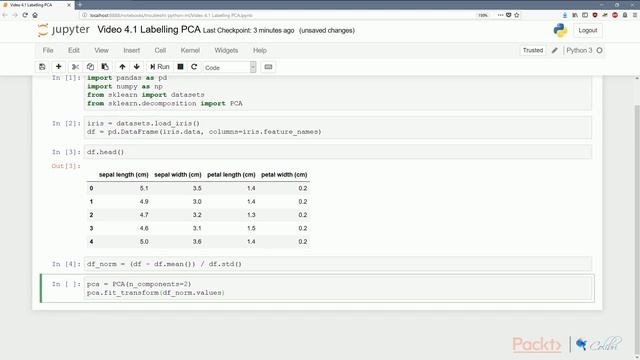
Task: Open the Insert menu
Action: 131,51
